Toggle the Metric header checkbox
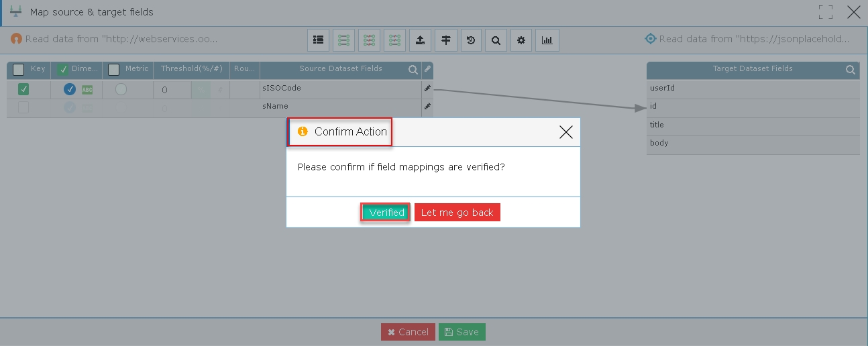This screenshot has height=346, width=868. pyautogui.click(x=114, y=69)
